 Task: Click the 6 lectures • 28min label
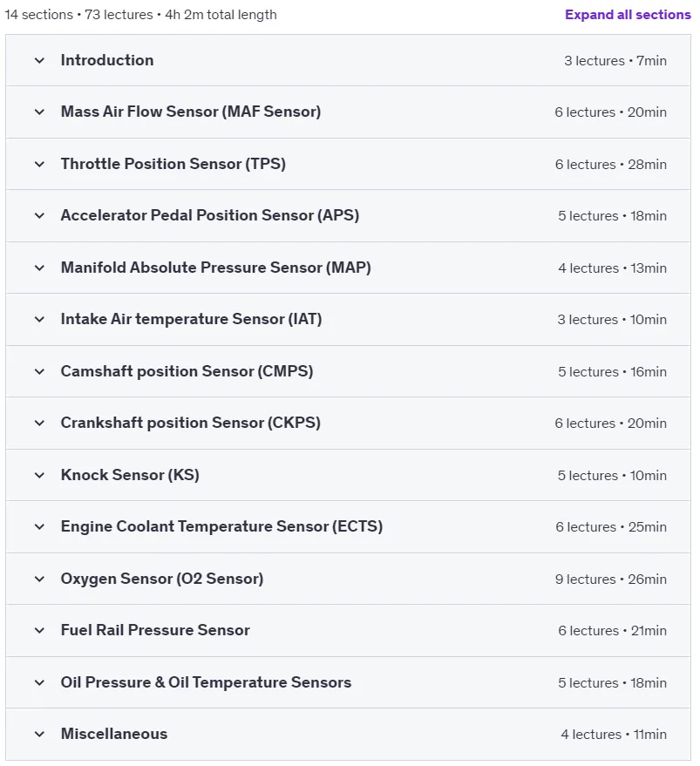tap(610, 165)
